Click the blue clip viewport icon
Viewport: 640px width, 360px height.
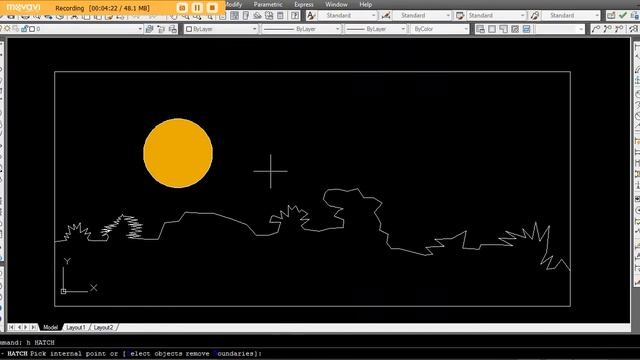[527, 29]
